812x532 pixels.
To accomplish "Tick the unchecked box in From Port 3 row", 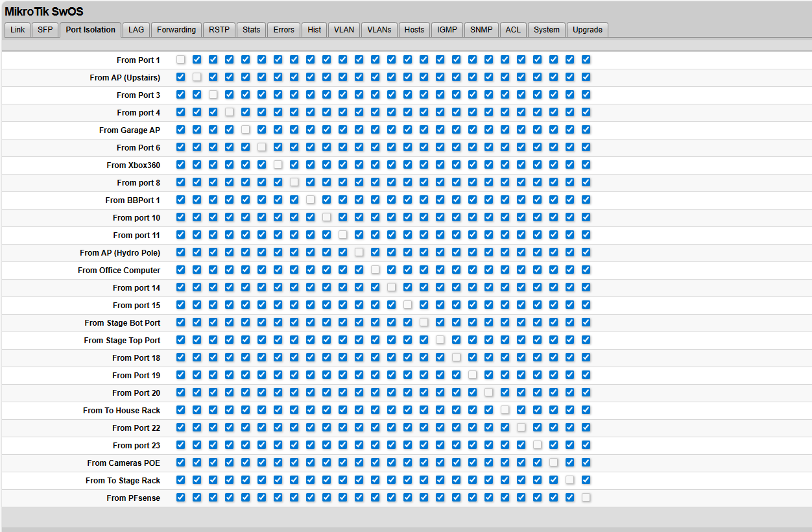I will (213, 95).
